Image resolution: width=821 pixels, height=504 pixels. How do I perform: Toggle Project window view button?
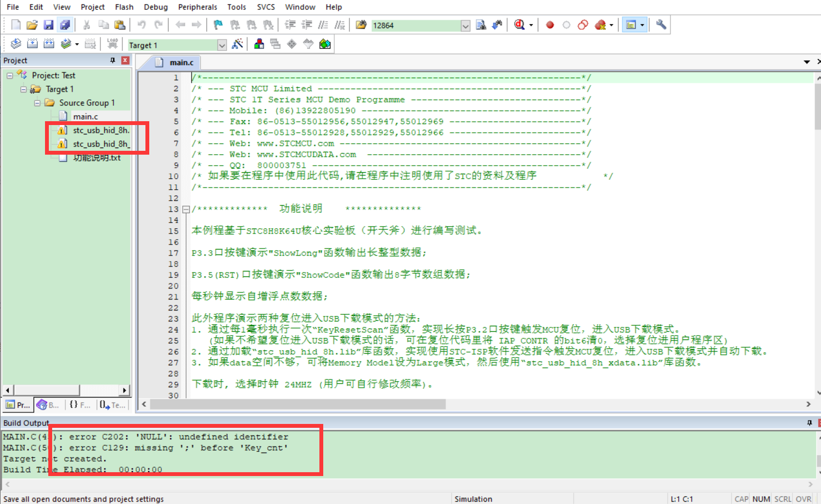click(631, 25)
